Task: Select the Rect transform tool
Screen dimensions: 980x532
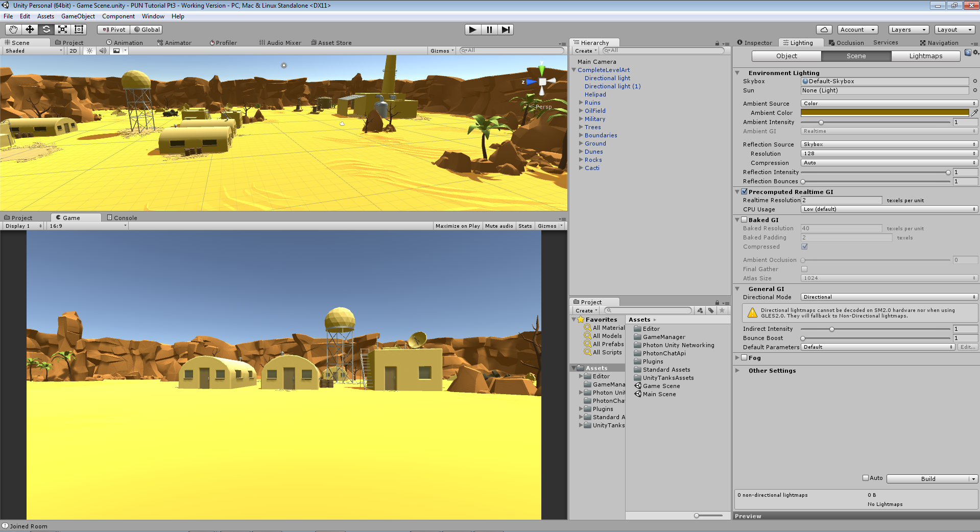Action: click(79, 30)
